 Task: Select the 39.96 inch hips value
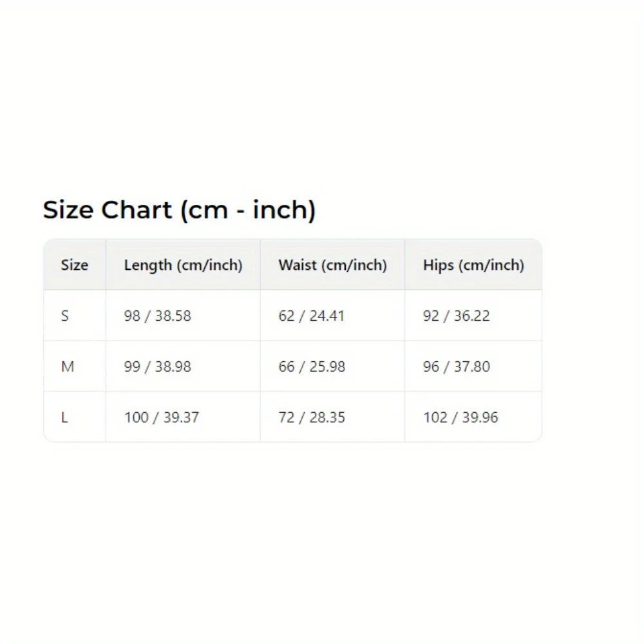tap(480, 417)
